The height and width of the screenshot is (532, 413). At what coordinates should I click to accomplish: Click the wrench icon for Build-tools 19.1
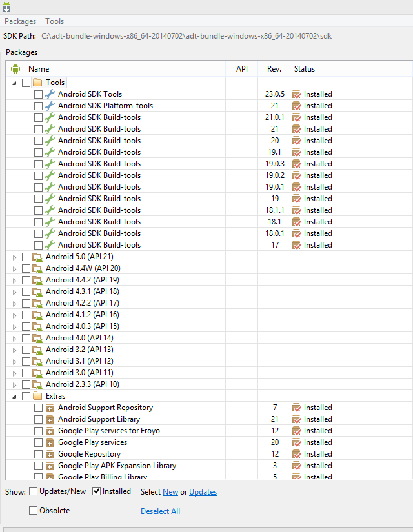click(x=50, y=152)
